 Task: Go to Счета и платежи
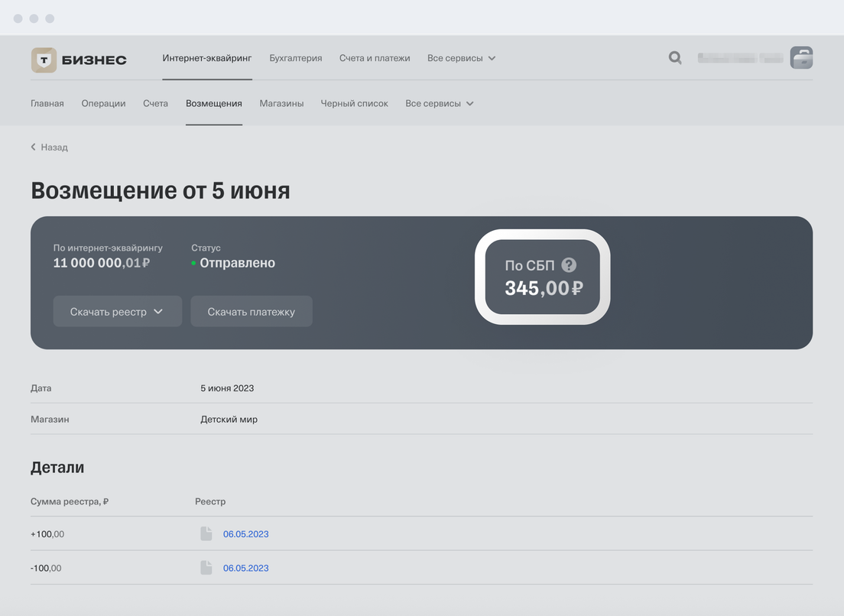(x=375, y=58)
